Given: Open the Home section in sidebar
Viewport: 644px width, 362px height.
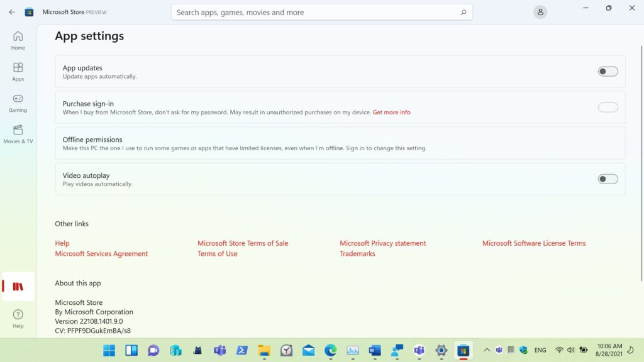Looking at the screenshot, I should 18,40.
